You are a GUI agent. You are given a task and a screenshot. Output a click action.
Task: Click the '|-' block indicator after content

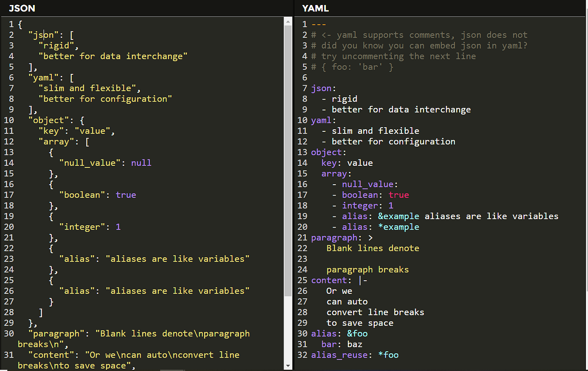pos(363,280)
